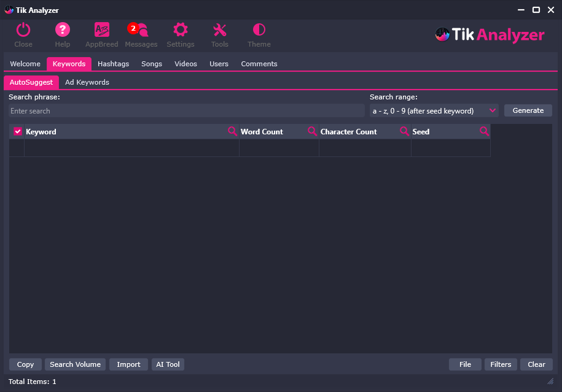562x392 pixels.
Task: Switch to the Hashtags tab
Action: coord(113,64)
